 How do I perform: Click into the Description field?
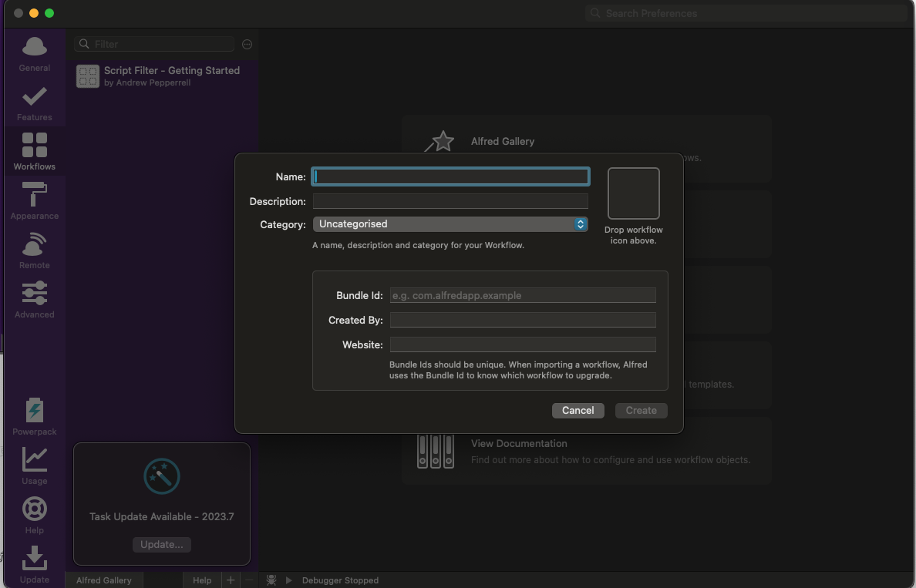click(450, 201)
